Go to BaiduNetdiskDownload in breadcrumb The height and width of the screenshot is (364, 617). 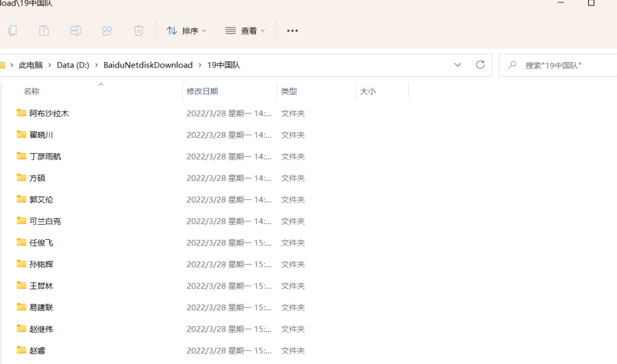148,65
